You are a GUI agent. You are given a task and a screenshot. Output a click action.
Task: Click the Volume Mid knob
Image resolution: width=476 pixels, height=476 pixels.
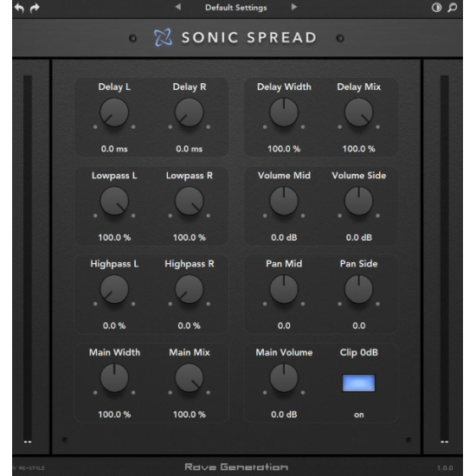284,201
